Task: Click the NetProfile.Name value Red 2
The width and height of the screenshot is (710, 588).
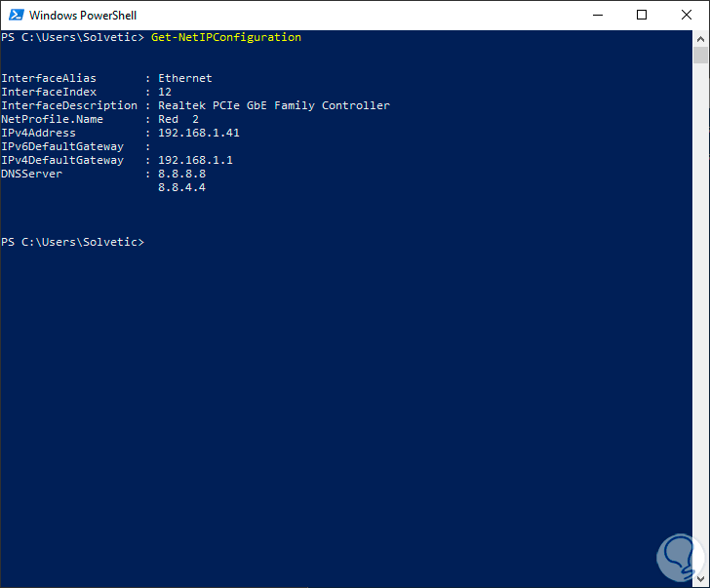Action: click(178, 119)
